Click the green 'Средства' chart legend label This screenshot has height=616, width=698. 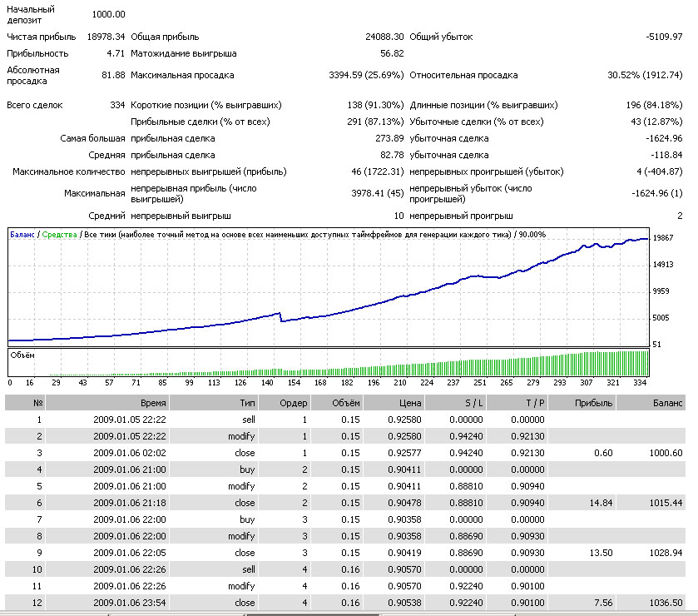coord(59,234)
